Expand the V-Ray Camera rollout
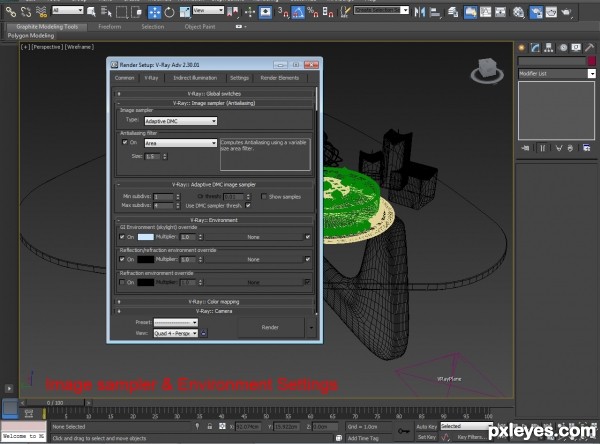 pos(214,311)
